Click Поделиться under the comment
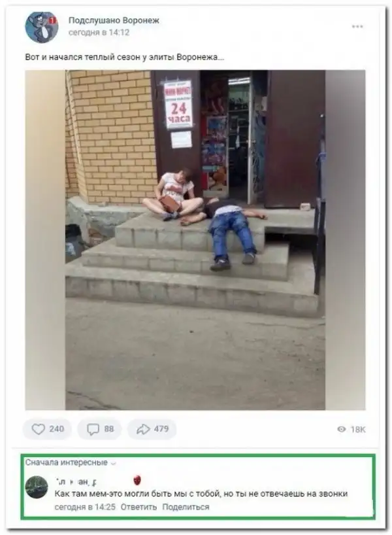Viewport: 392px width, 535px height. [x=186, y=507]
